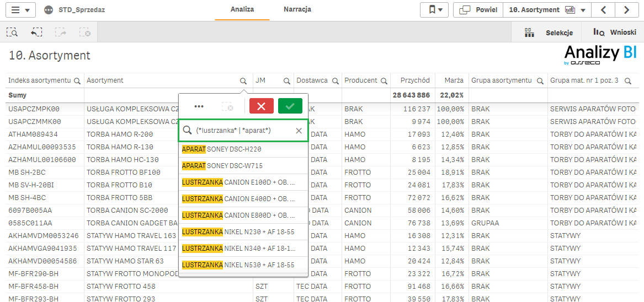Search in Indeks asortymentu column
The width and height of the screenshot is (644, 302).
pyautogui.click(x=77, y=81)
